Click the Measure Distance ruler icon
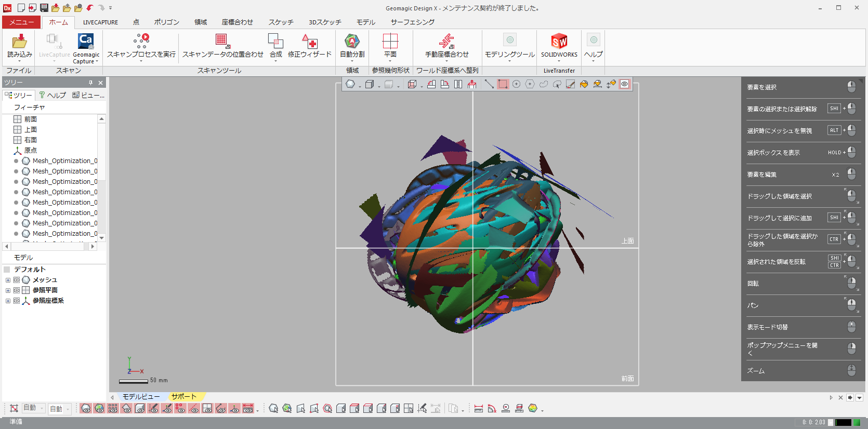The image size is (868, 429). click(479, 409)
